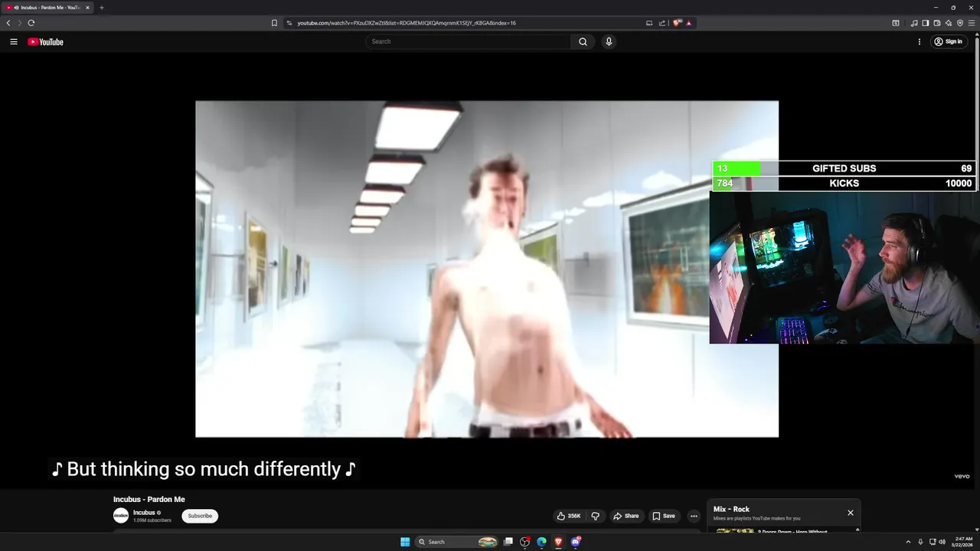Open Microsoft Edge from the taskbar
This screenshot has height=551, width=980.
coord(541,542)
